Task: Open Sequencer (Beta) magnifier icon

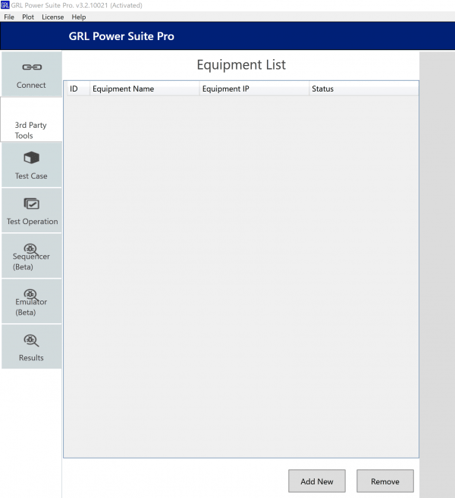Action: [31, 249]
